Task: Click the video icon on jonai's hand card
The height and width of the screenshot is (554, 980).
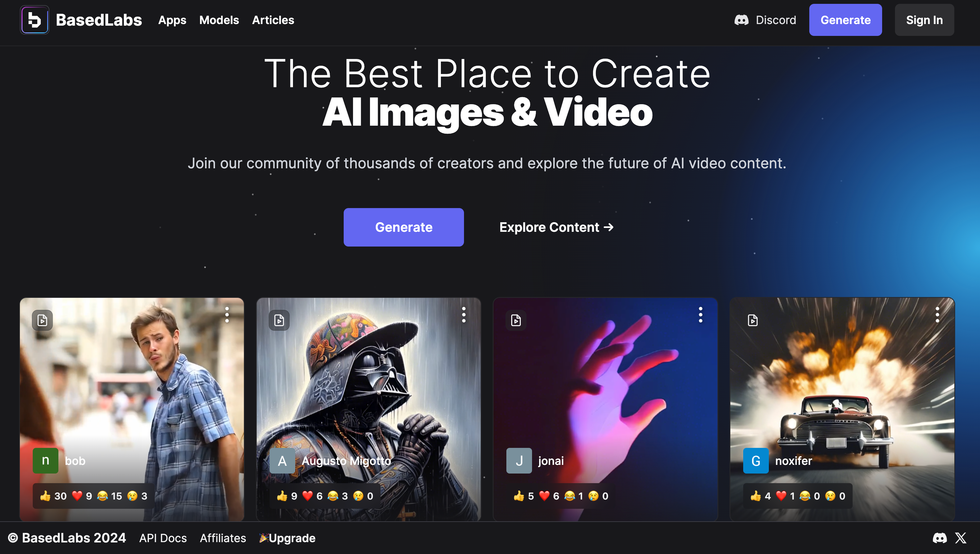Action: [516, 320]
